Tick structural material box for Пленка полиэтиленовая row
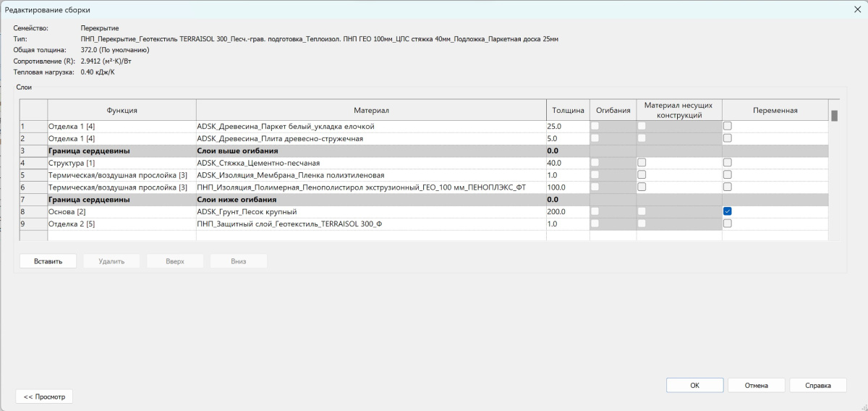 click(x=642, y=175)
